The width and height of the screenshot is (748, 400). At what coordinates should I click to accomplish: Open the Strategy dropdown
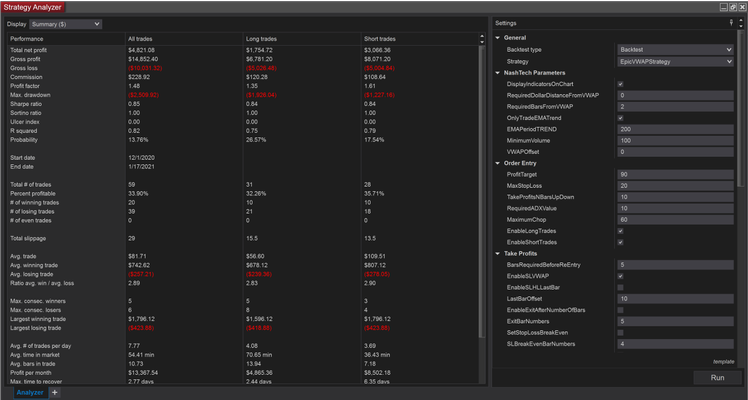point(677,61)
